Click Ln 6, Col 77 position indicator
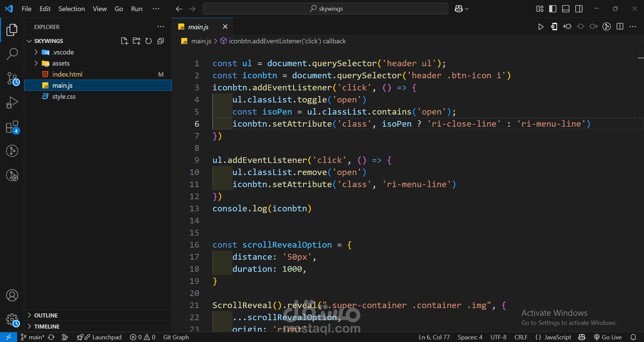This screenshot has width=644, height=342. click(434, 337)
